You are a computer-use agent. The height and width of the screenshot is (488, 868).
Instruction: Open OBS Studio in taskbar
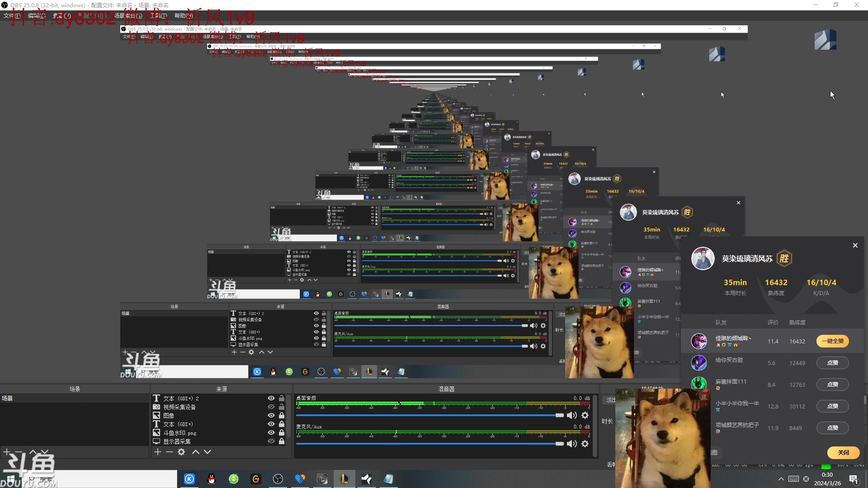[x=278, y=479]
